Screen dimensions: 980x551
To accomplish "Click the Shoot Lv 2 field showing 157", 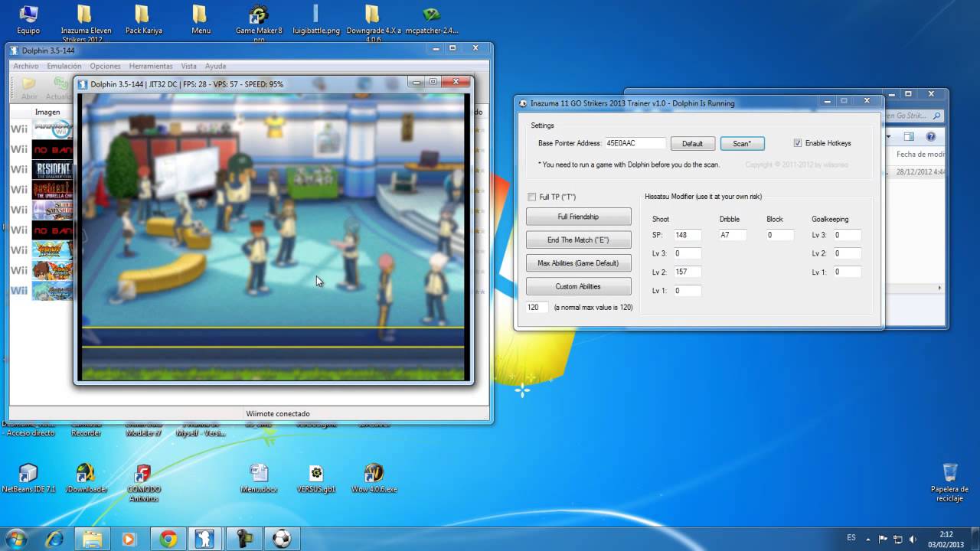I will point(687,272).
